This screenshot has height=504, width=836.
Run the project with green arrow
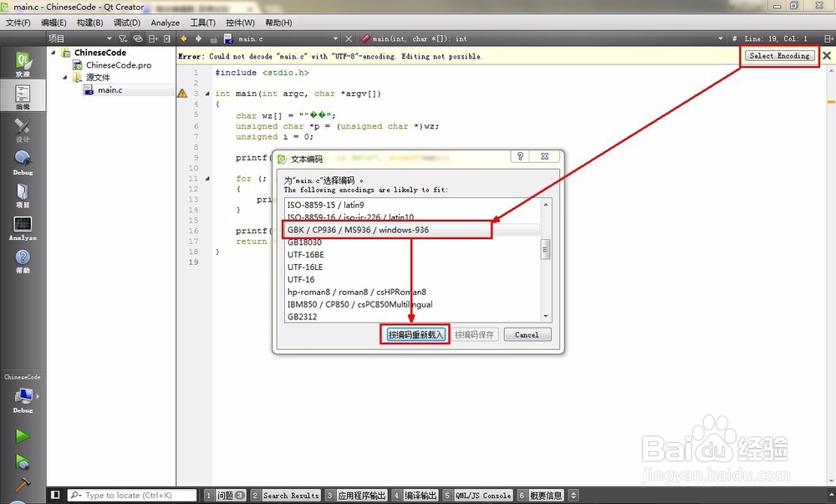click(x=22, y=436)
